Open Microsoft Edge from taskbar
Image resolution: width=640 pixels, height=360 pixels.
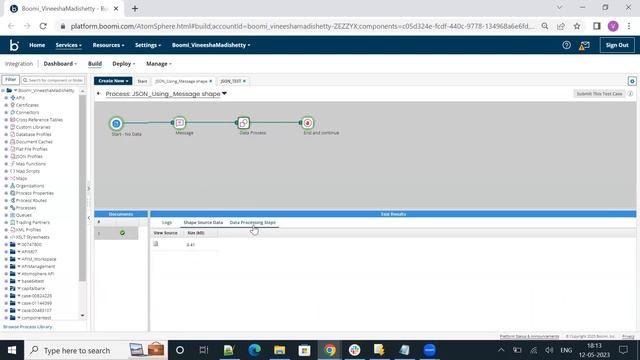(255, 350)
